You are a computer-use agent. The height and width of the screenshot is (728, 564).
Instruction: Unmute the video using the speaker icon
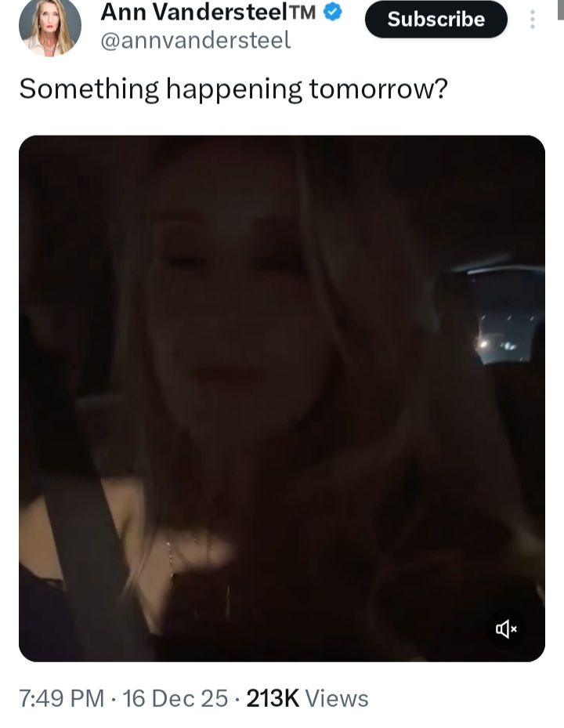(506, 629)
